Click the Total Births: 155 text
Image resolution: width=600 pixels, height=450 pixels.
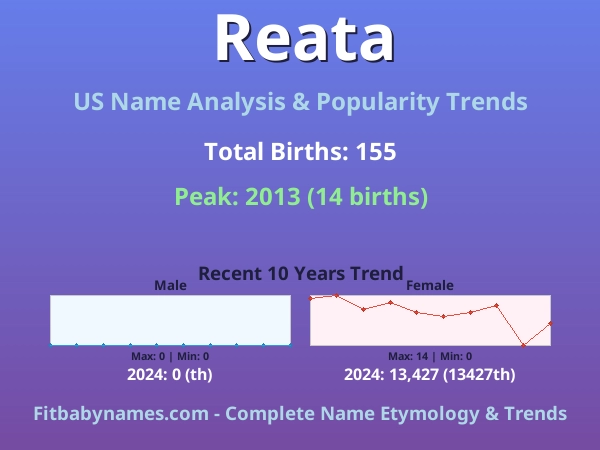[300, 152]
